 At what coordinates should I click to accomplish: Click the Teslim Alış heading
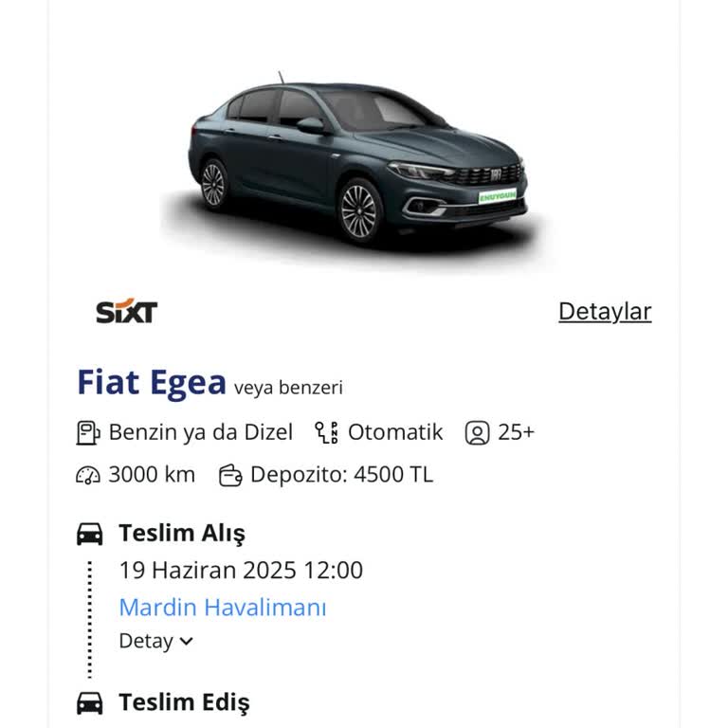tap(181, 534)
